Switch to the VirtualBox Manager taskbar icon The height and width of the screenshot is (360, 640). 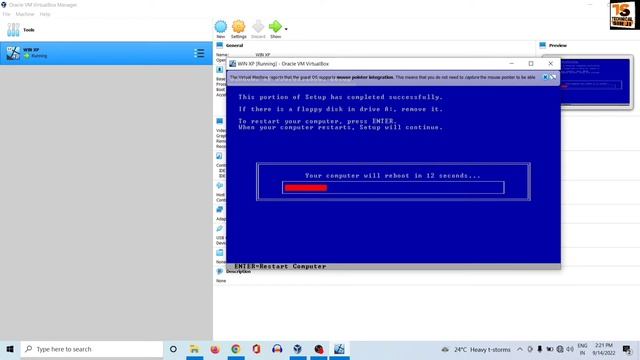pos(298,349)
